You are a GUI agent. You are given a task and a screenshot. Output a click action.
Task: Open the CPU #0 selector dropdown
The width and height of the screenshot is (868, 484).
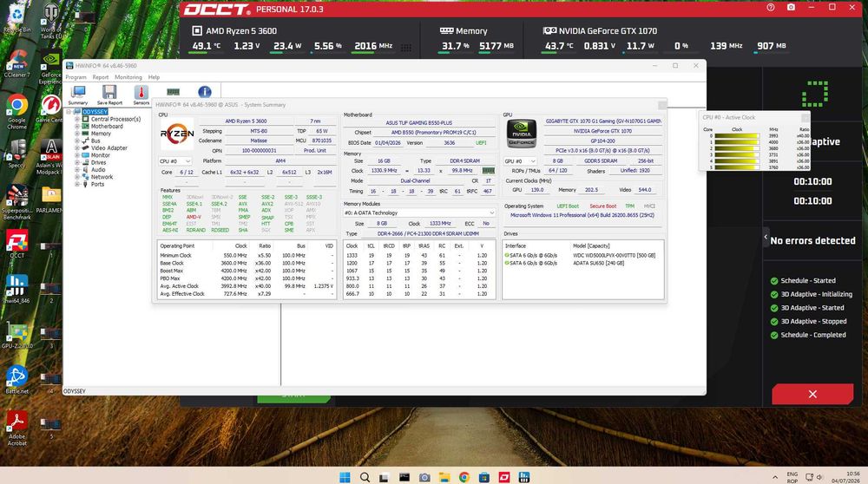pyautogui.click(x=175, y=161)
